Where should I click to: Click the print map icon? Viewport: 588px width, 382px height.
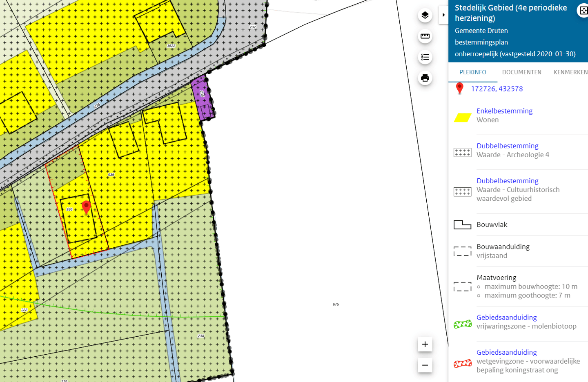(425, 78)
